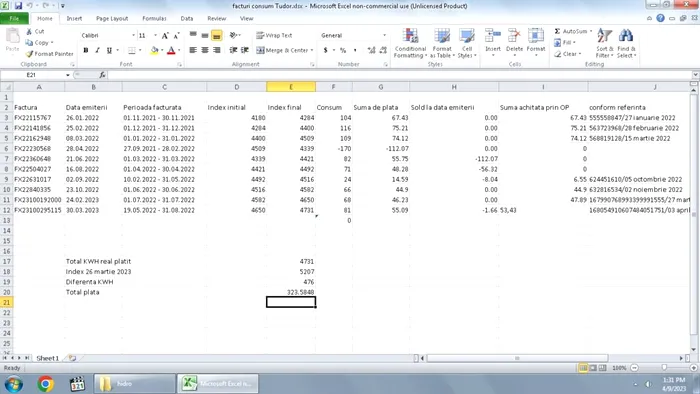Open Google Chrome from the taskbar
This screenshot has height=394, width=700.
46,384
